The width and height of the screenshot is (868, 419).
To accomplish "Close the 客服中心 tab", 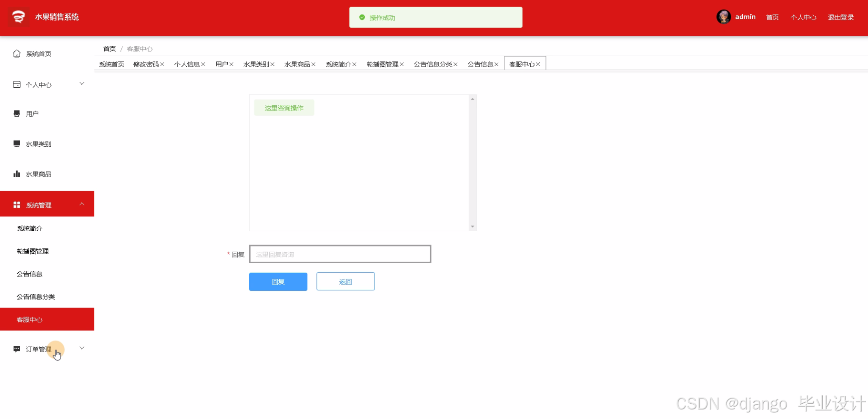I will click(538, 64).
